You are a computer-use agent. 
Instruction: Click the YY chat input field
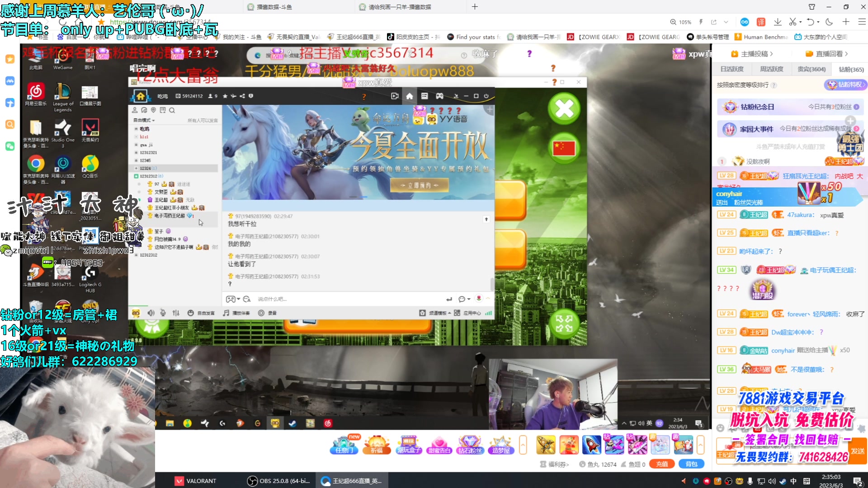coord(348,299)
